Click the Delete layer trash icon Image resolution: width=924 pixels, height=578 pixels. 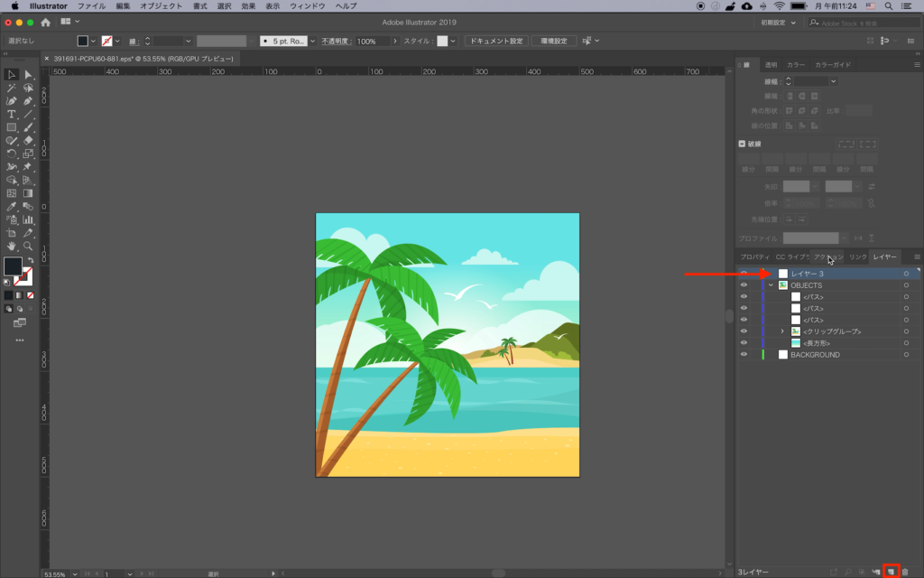pos(905,572)
